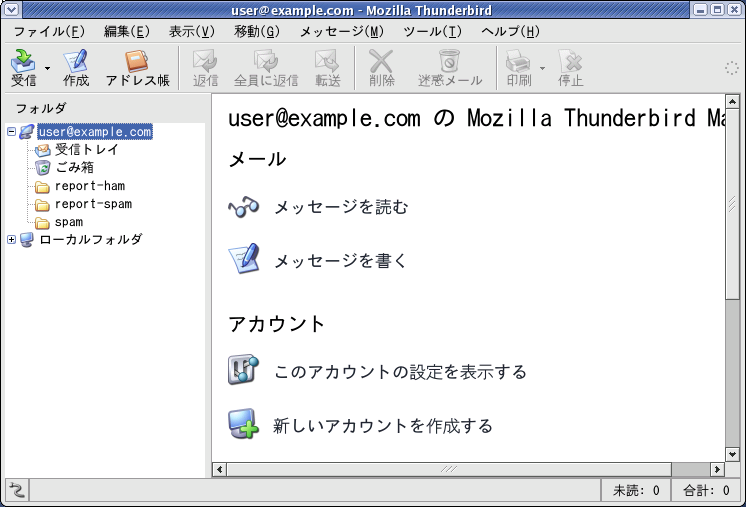
Task: Click the 停止 (Stop) toolbar icon
Action: pos(570,68)
